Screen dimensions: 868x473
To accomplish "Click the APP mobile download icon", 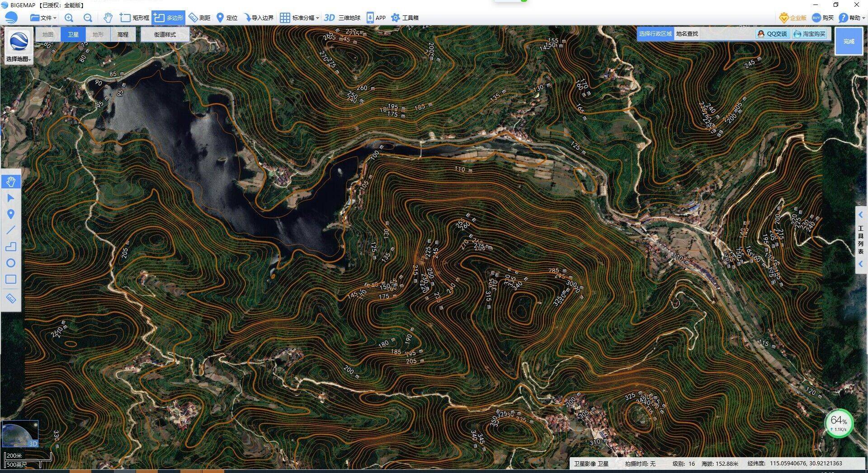I will tap(376, 18).
